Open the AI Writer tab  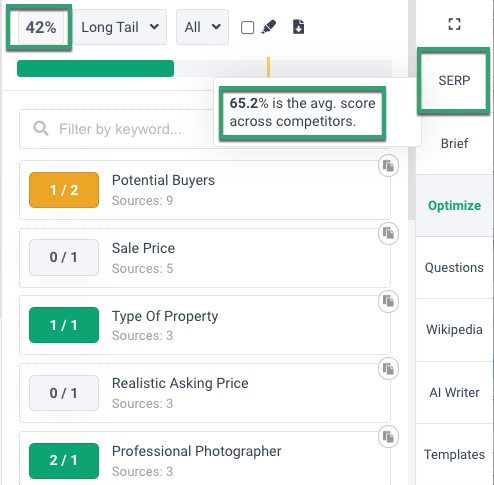point(454,392)
